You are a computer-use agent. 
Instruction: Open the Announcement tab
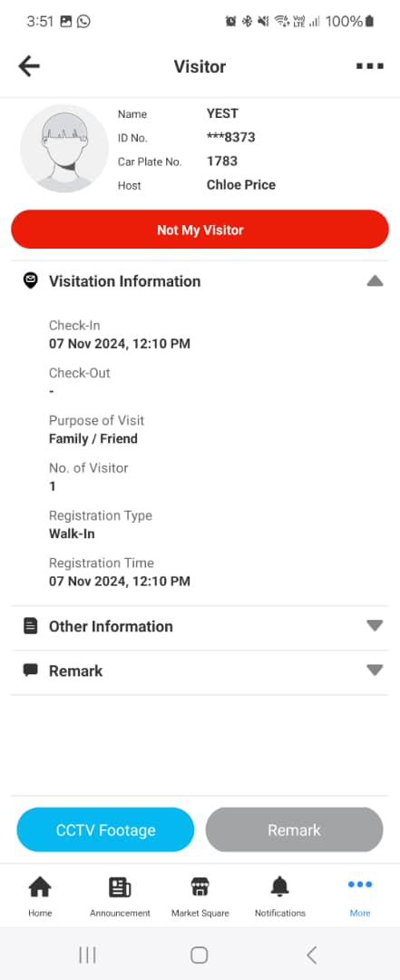(x=120, y=897)
